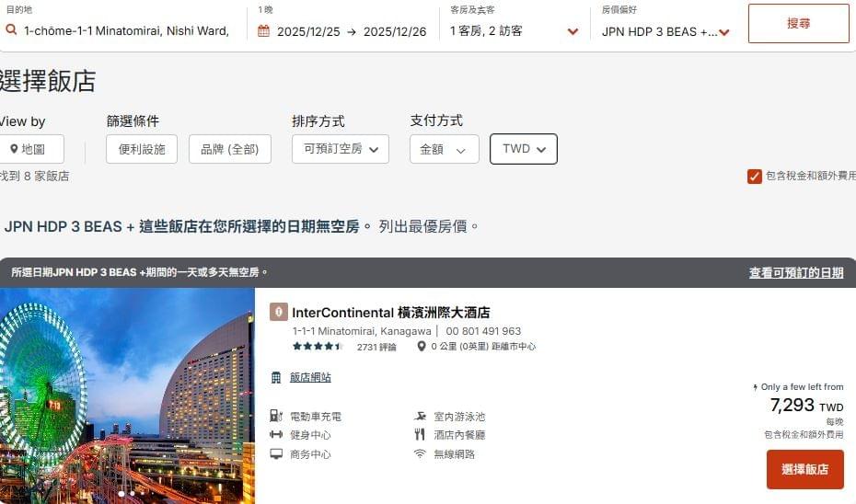
Task: Click the check-in date 2025/12/25
Action: point(308,31)
